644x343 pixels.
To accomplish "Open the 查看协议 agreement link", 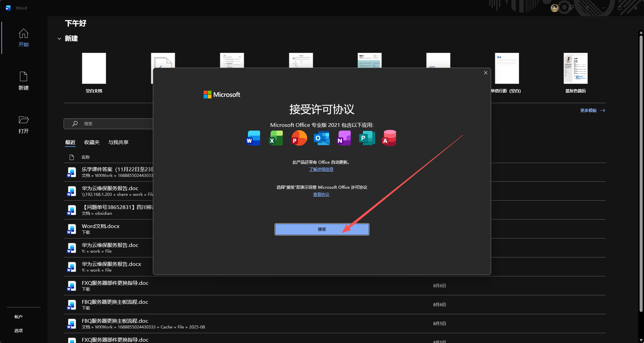I will pos(321,194).
